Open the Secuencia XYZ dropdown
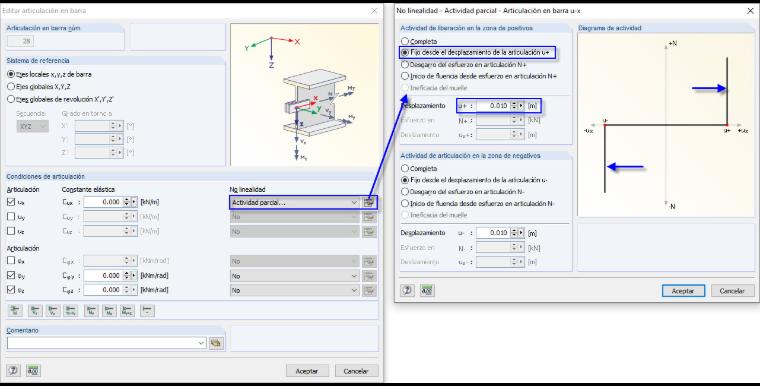 pos(32,126)
